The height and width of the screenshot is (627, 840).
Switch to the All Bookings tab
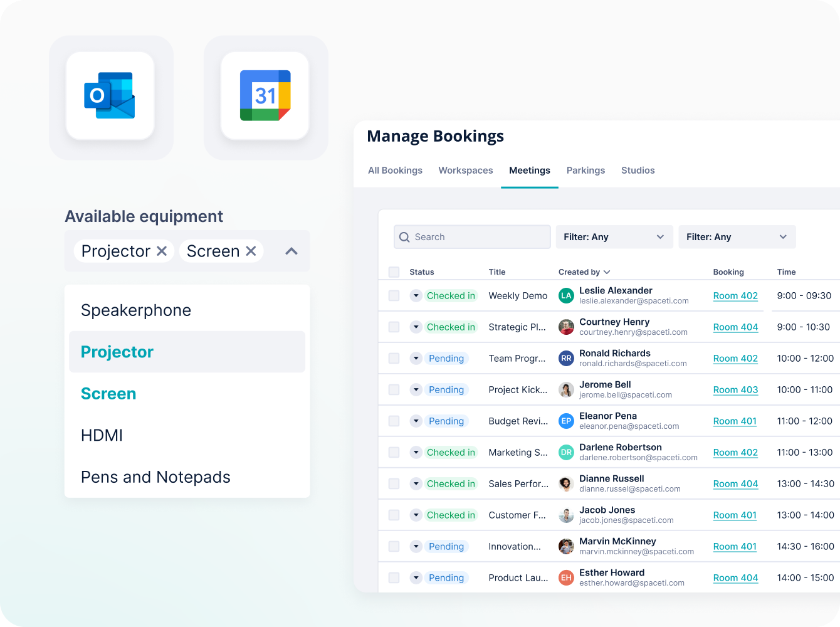(x=395, y=170)
